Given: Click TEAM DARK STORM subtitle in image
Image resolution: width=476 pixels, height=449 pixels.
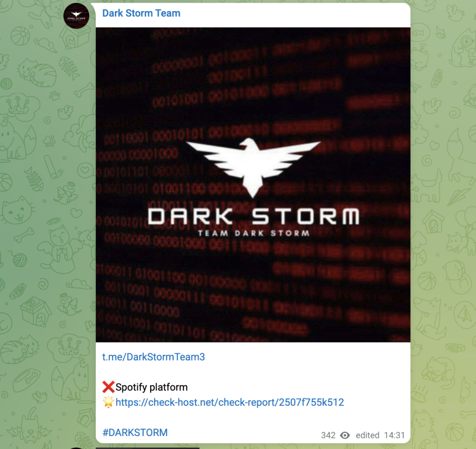Looking at the screenshot, I should point(253,233).
